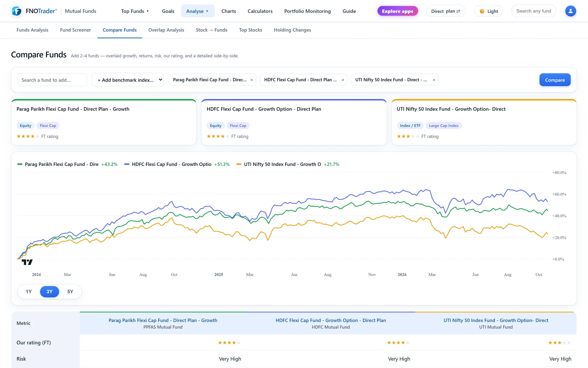Focus the Search any fund box
The width and height of the screenshot is (588, 368).
tap(534, 11)
